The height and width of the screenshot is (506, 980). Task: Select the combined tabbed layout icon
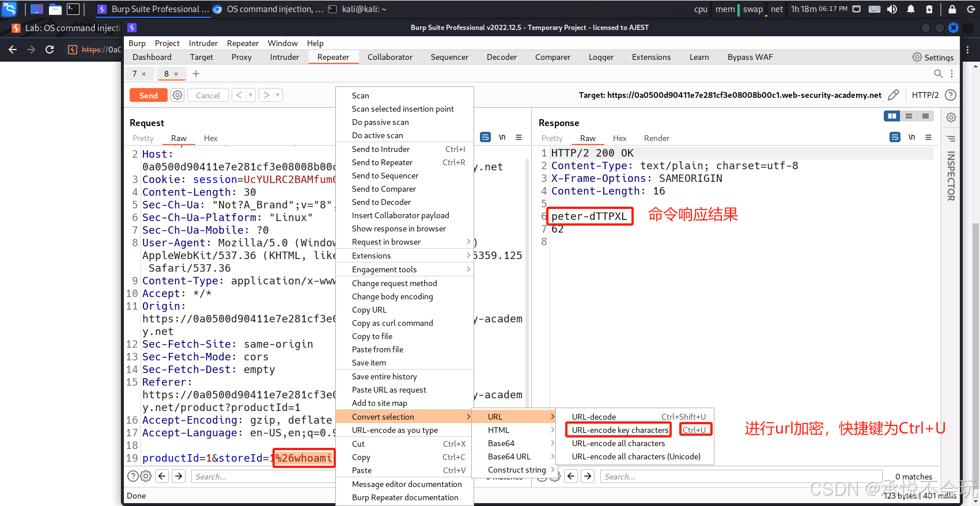click(925, 116)
